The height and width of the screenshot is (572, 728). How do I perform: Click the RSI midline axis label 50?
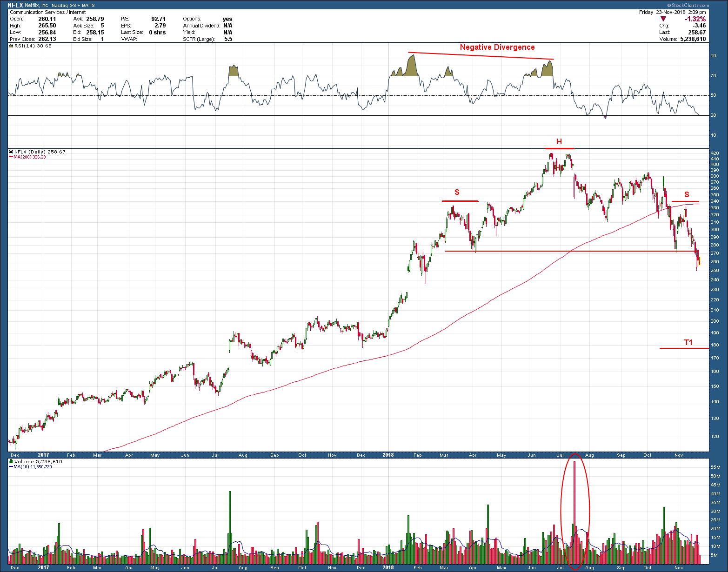point(713,95)
